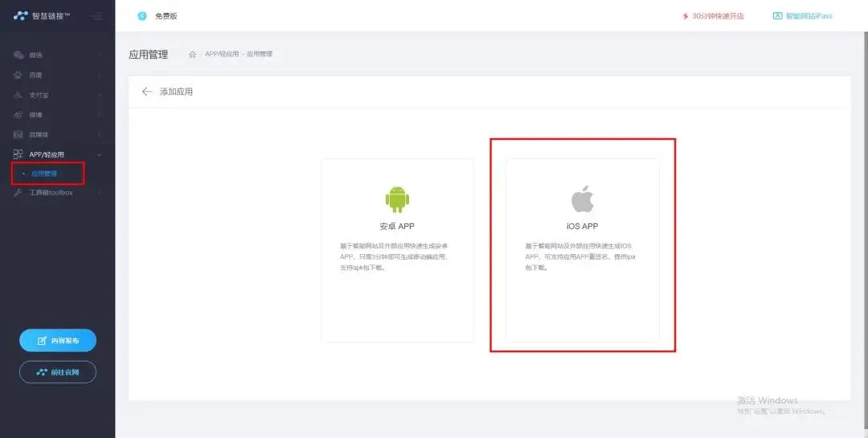Click the 智慧链接 logo icon

[21, 16]
